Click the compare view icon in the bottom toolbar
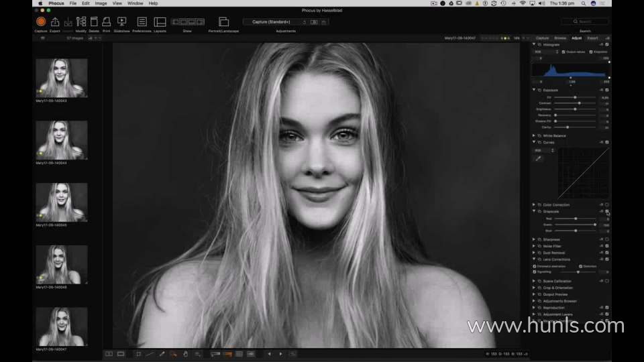Image resolution: width=644 pixels, height=362 pixels. (x=109, y=354)
